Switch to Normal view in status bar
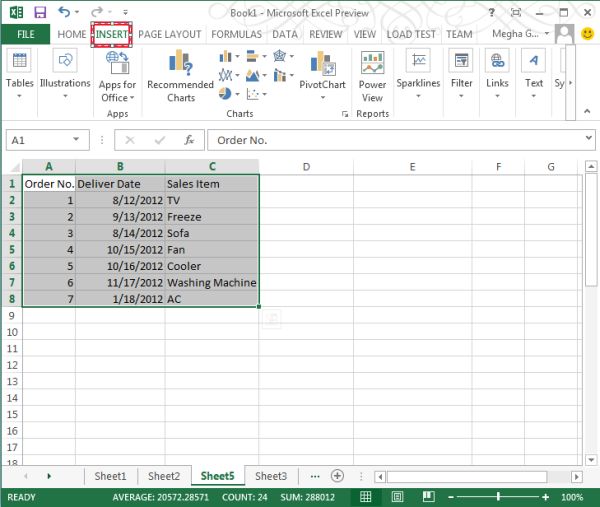This screenshot has width=600, height=507. point(365,497)
